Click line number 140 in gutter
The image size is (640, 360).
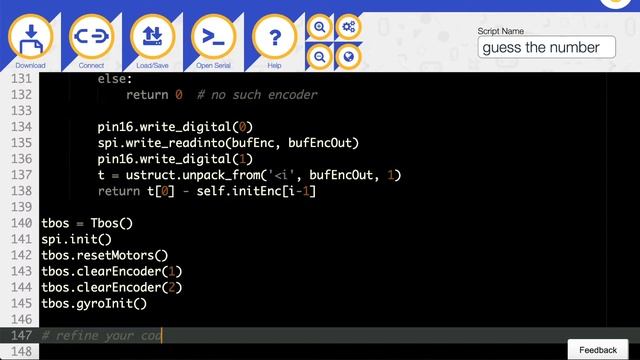click(x=21, y=223)
